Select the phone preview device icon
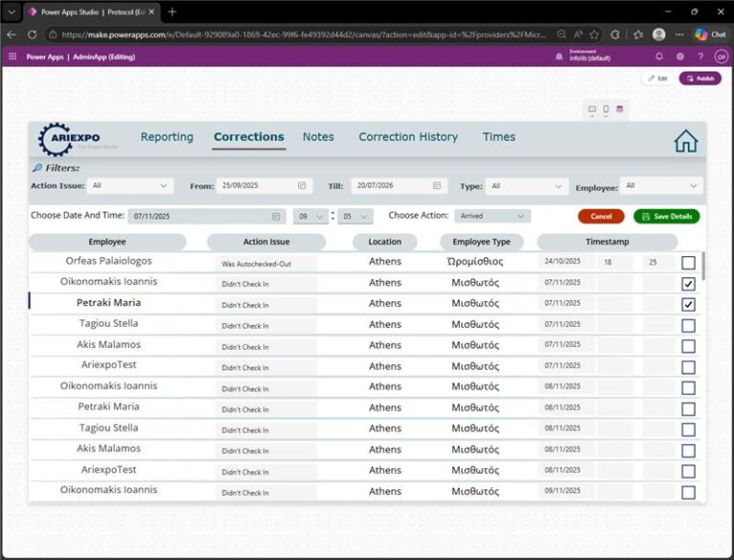734x560 pixels. pyautogui.click(x=606, y=110)
